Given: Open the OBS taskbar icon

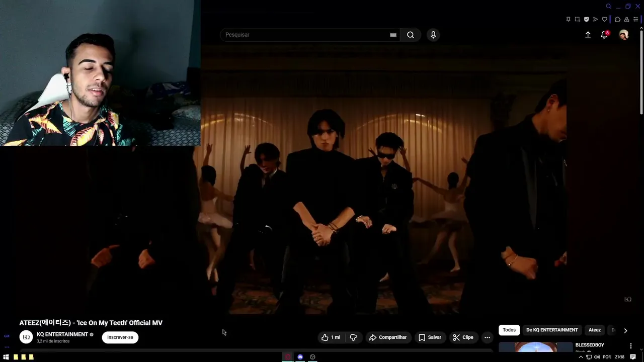Looking at the screenshot, I should (312, 357).
